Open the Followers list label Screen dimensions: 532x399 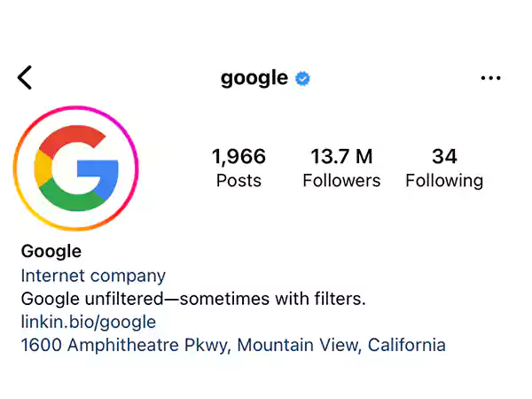(341, 181)
